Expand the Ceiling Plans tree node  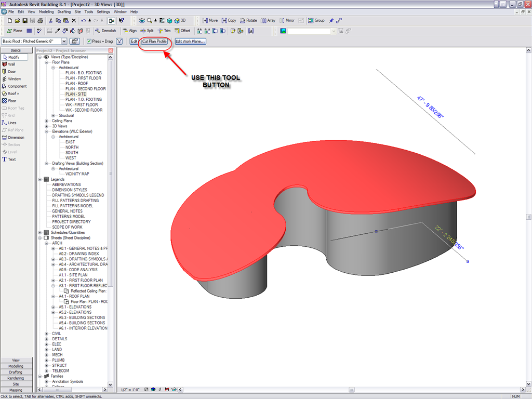pyautogui.click(x=47, y=121)
